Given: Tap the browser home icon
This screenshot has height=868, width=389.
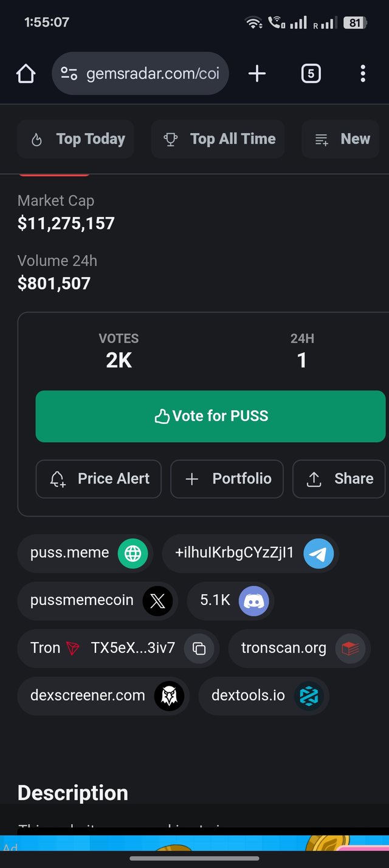Looking at the screenshot, I should [26, 74].
